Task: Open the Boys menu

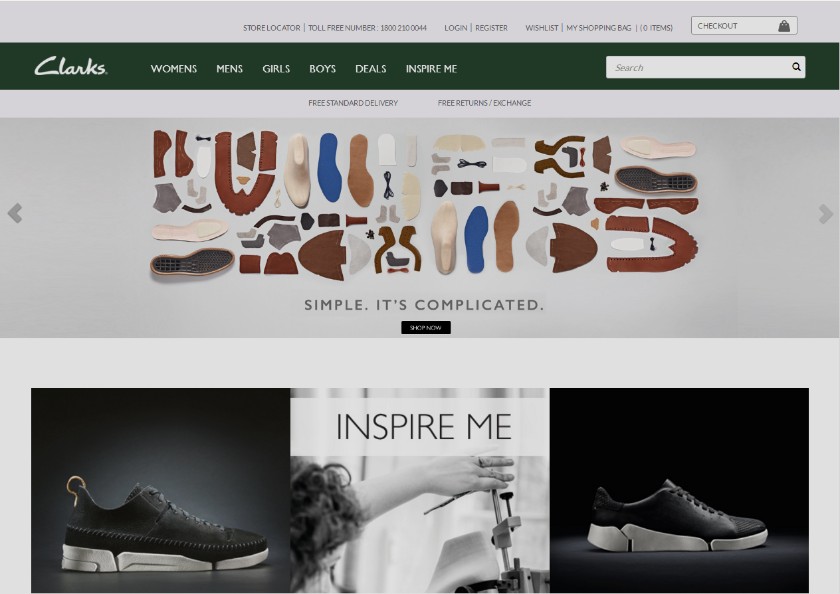Action: point(322,69)
